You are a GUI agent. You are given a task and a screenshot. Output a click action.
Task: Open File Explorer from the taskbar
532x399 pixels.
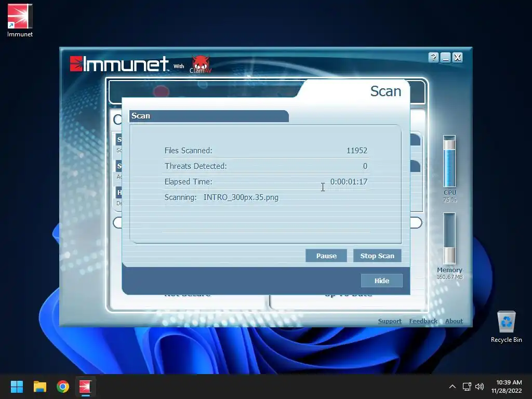[39, 387]
